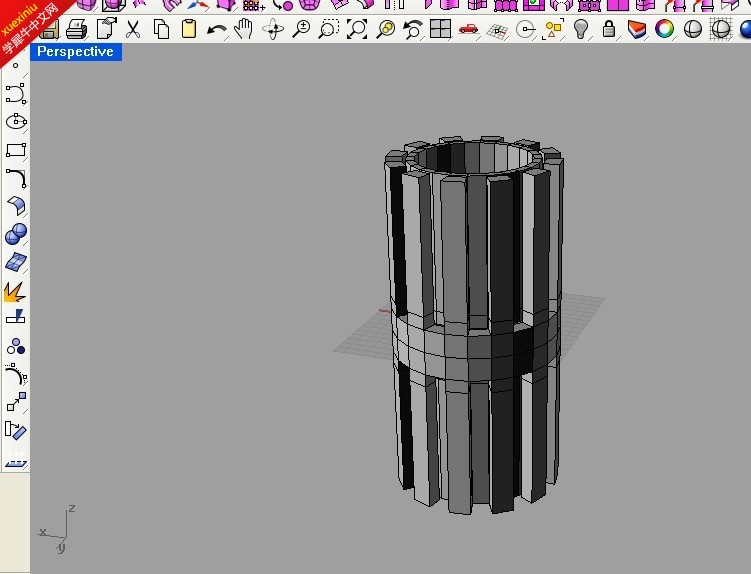Click the Explode tool icon
This screenshot has width=751, height=574.
[x=14, y=291]
